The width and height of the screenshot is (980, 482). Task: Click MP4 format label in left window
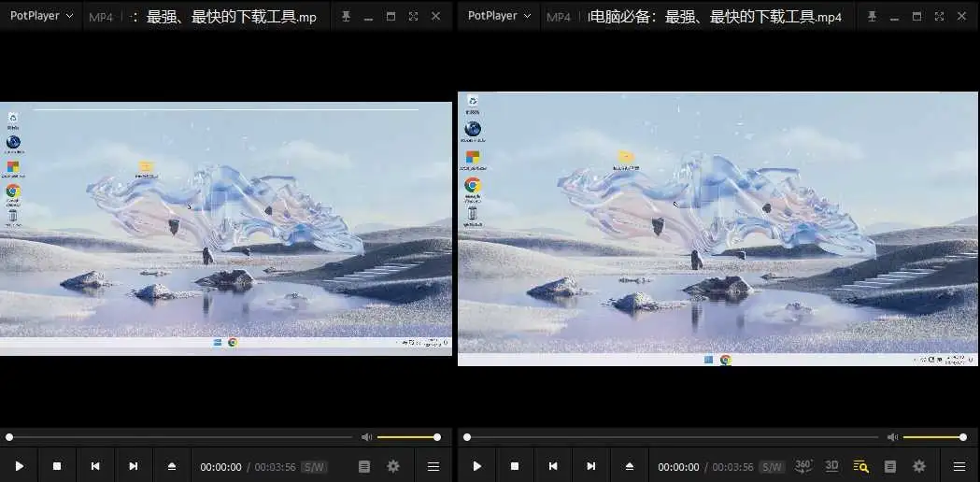[x=101, y=17]
